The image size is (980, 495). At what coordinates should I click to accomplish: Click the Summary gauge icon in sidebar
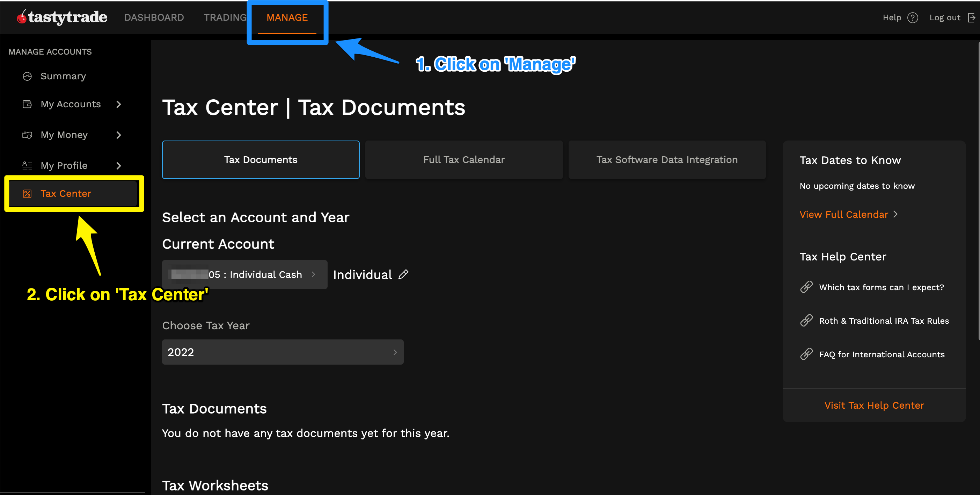click(x=27, y=76)
